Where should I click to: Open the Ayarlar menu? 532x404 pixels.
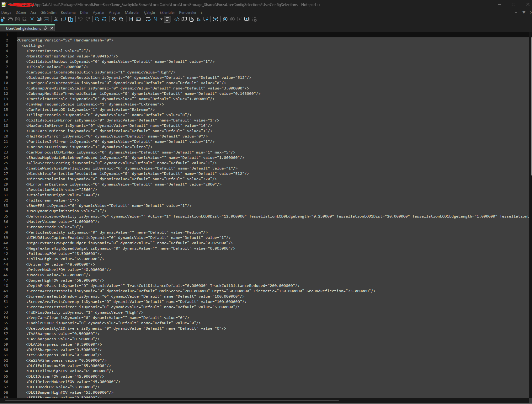(98, 13)
